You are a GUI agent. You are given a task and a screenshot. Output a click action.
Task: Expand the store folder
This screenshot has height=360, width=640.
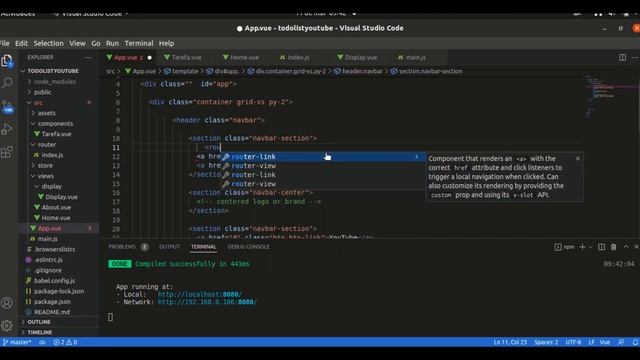point(45,166)
